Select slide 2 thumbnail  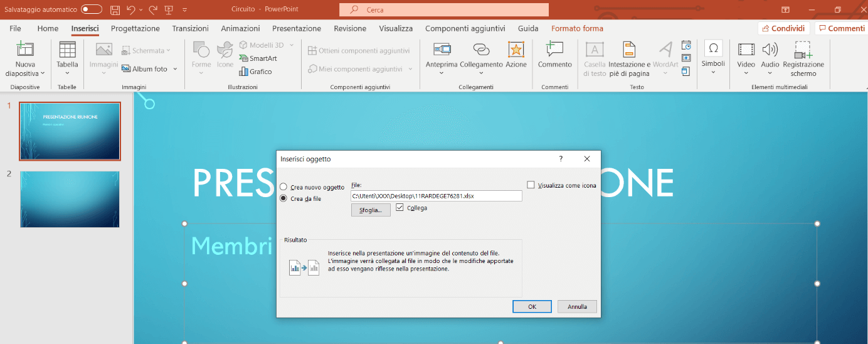(x=70, y=199)
